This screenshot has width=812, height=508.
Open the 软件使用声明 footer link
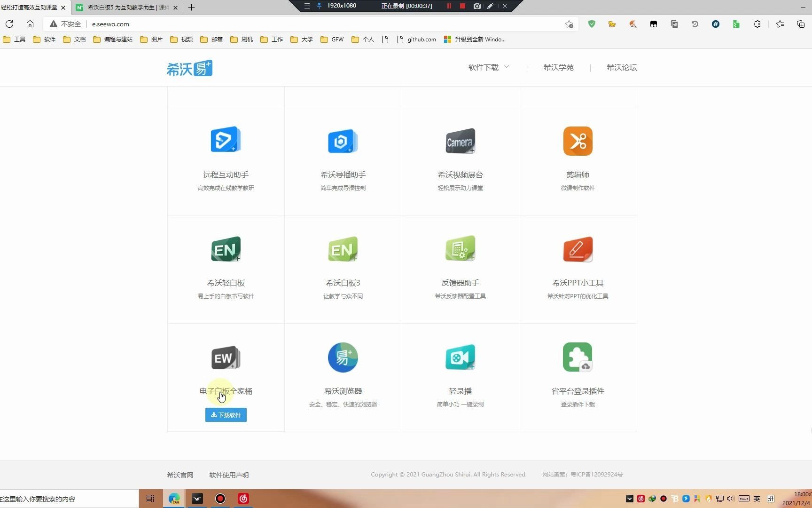(229, 475)
